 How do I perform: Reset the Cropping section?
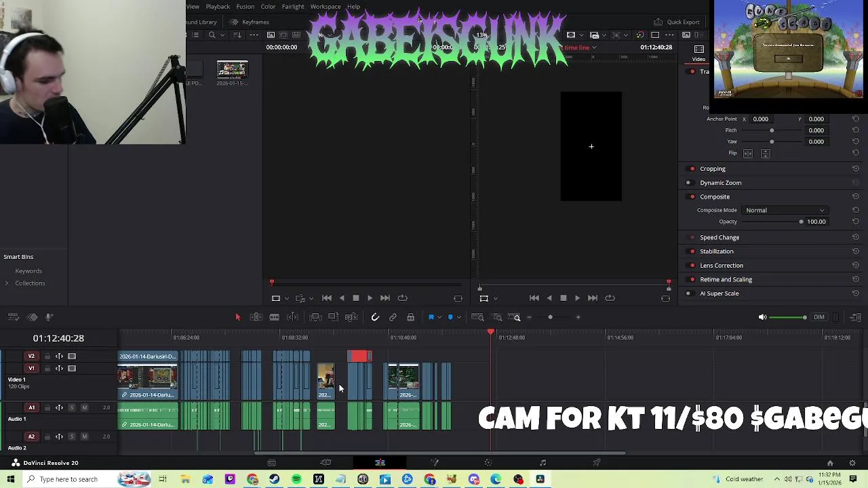[x=856, y=169]
